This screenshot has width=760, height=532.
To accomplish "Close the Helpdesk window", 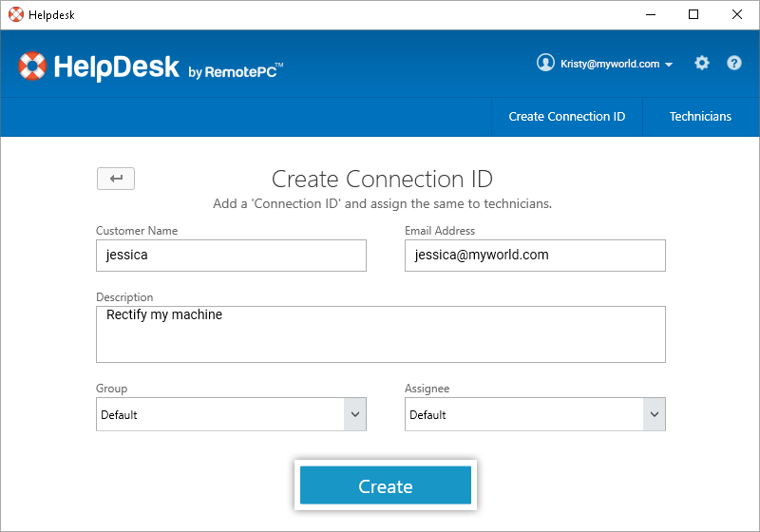I will [x=737, y=14].
